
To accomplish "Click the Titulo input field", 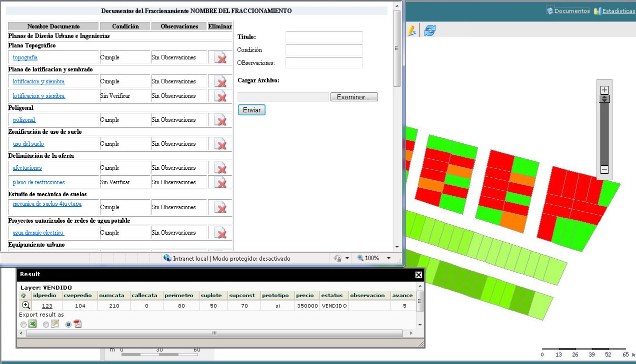I will (x=323, y=37).
